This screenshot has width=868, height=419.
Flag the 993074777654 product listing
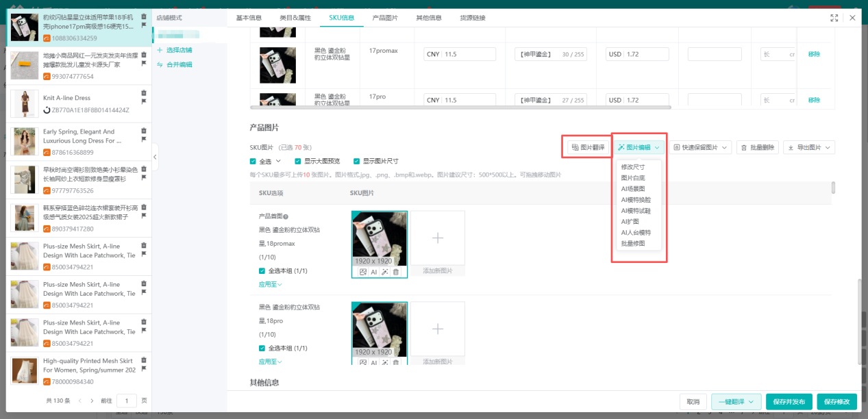[x=144, y=63]
